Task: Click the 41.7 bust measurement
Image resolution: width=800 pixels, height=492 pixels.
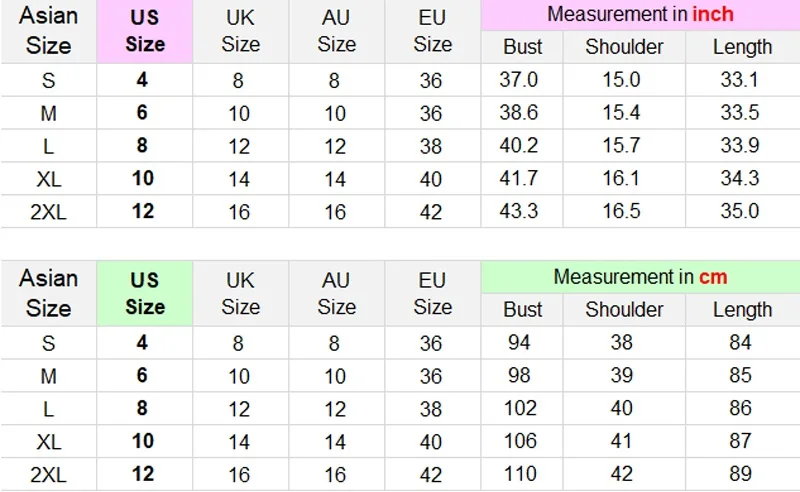Action: pos(519,178)
